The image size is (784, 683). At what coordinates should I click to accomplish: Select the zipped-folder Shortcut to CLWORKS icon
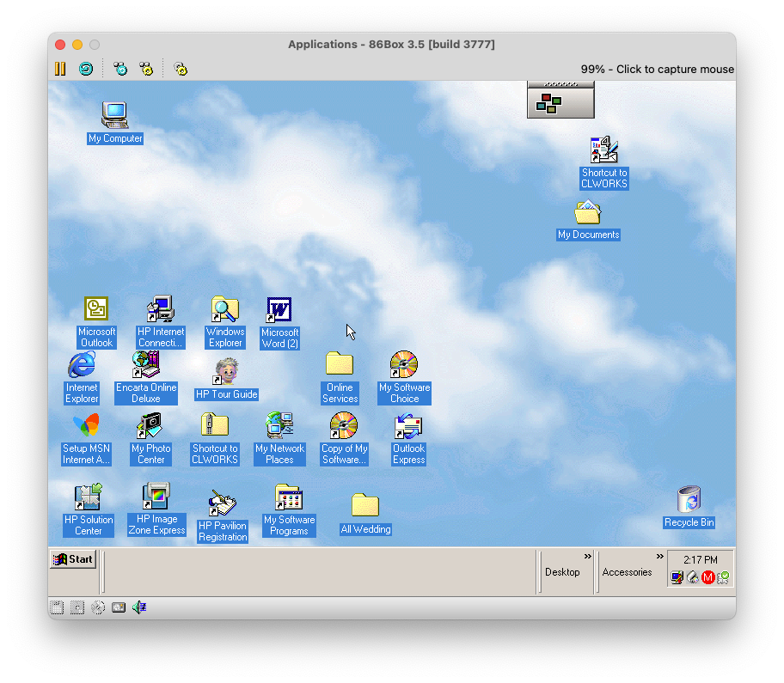coord(215,439)
